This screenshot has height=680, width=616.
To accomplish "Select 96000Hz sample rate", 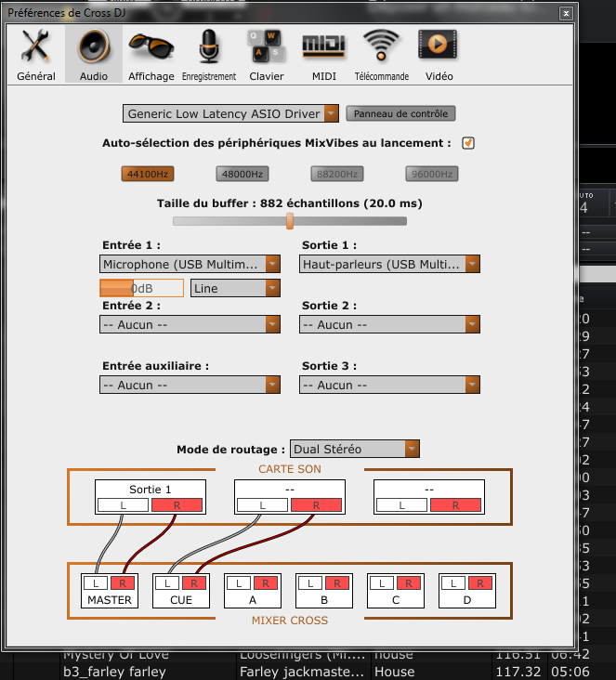I will pyautogui.click(x=432, y=174).
